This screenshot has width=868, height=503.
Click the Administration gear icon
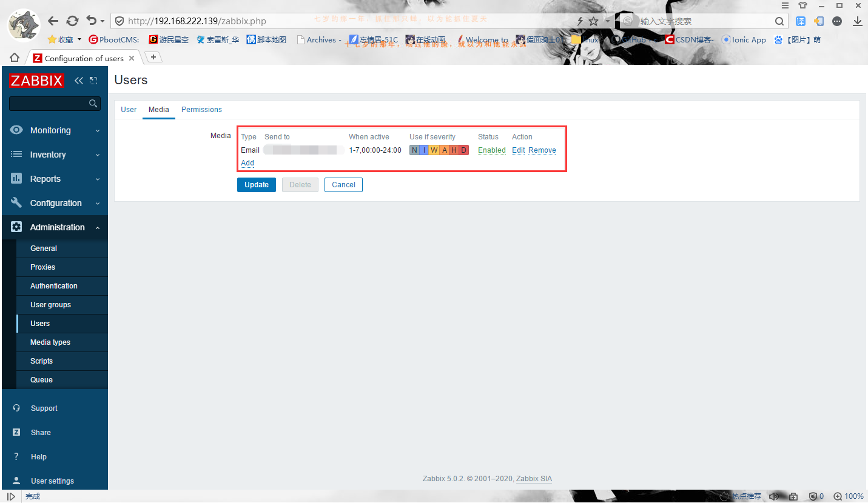pyautogui.click(x=16, y=227)
